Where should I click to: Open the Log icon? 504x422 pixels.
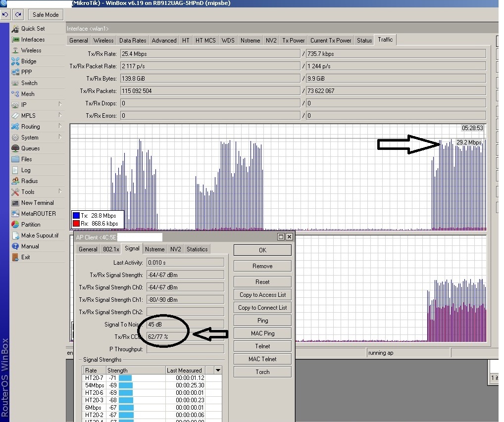(15, 170)
